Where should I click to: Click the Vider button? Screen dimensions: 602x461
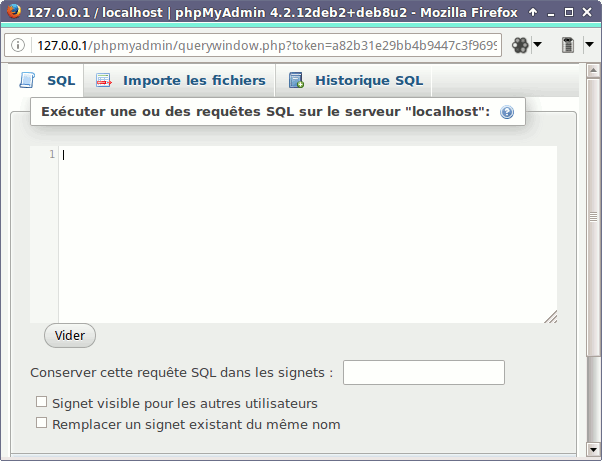click(70, 335)
